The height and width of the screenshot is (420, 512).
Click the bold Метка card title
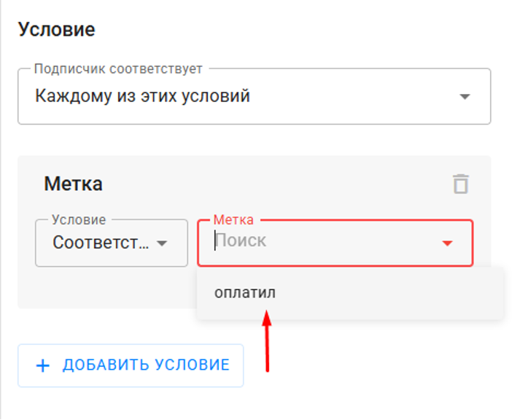pos(74,184)
